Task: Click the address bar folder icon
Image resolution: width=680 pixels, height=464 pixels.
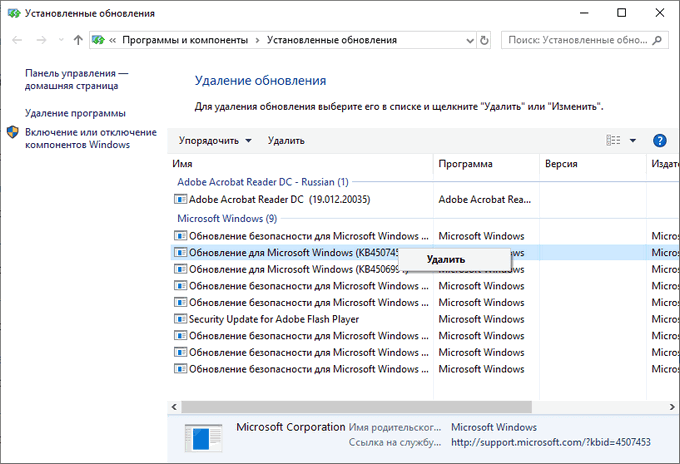Action: tap(98, 40)
